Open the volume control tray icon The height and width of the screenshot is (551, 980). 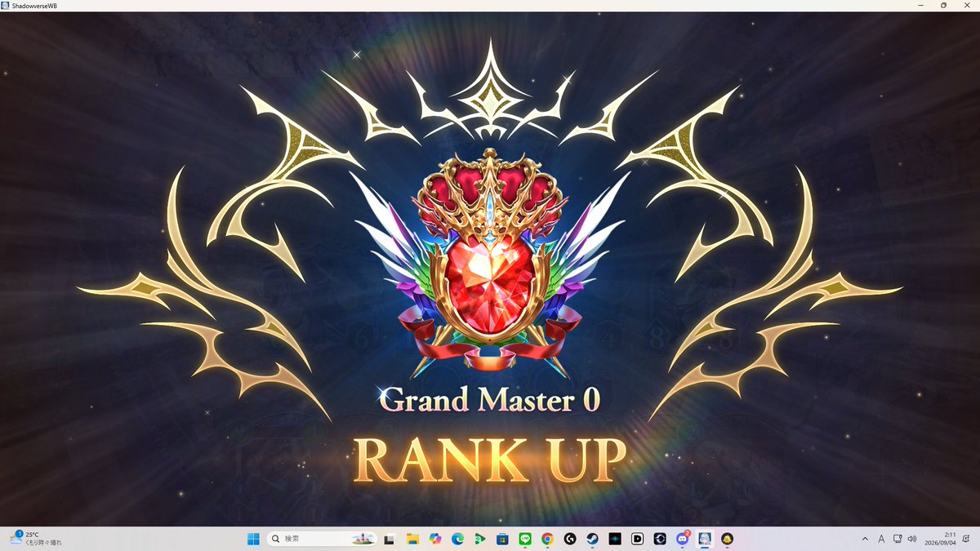pyautogui.click(x=911, y=539)
